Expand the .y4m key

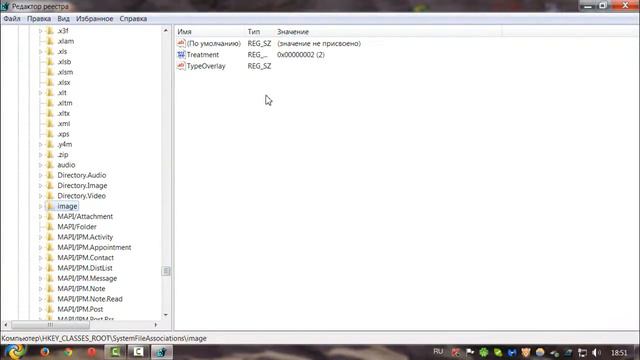pyautogui.click(x=40, y=144)
